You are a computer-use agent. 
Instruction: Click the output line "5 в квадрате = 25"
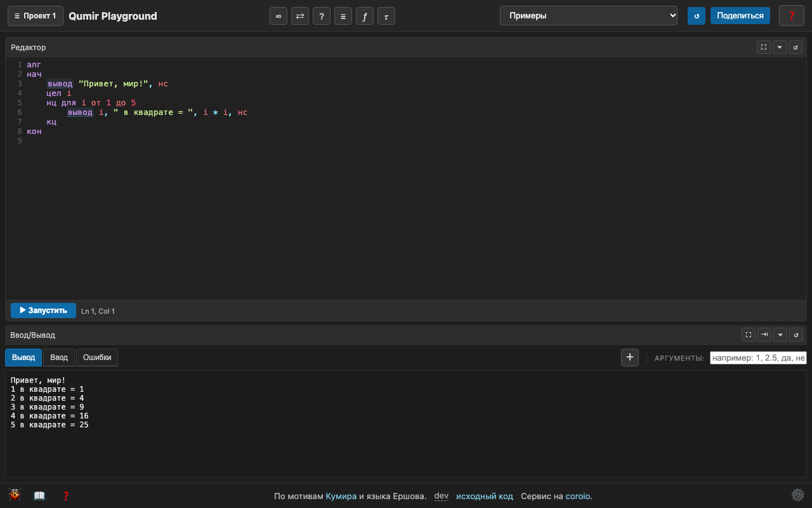[49, 425]
